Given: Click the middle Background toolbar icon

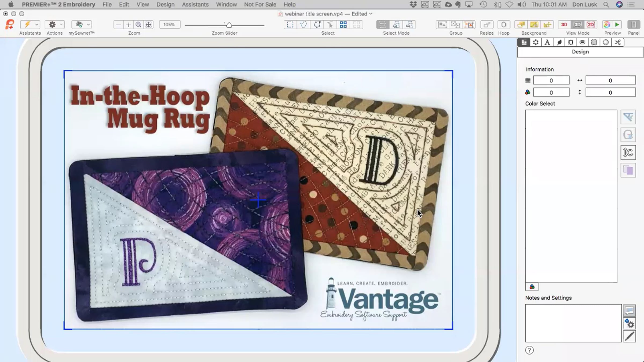Looking at the screenshot, I should click(x=534, y=25).
